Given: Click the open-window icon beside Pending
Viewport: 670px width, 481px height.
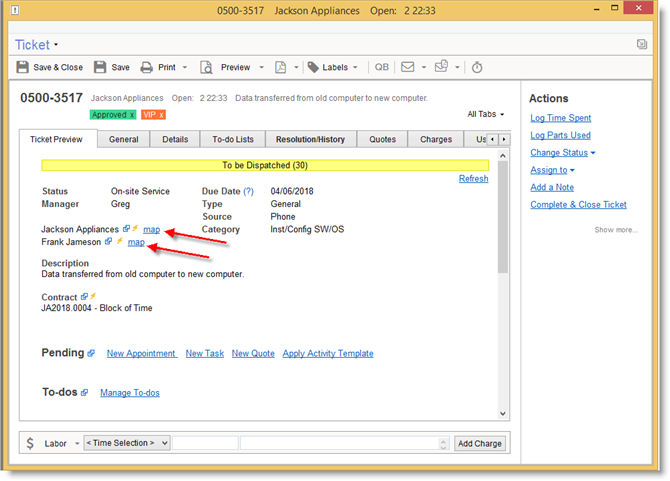Looking at the screenshot, I should pos(91,353).
